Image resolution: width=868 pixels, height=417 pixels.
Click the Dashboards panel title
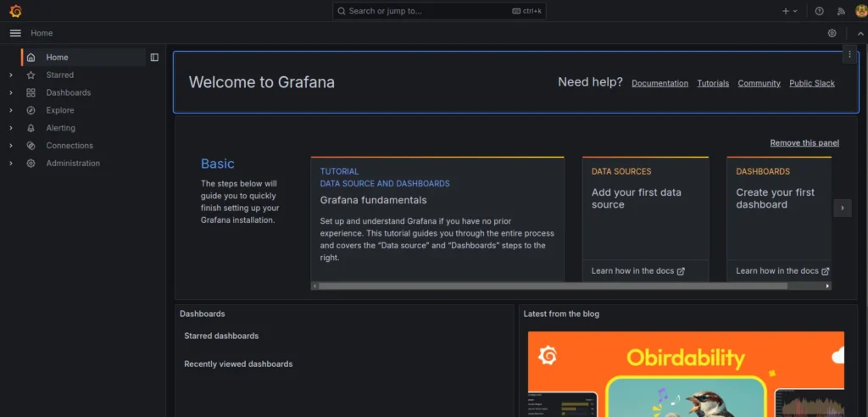point(203,314)
